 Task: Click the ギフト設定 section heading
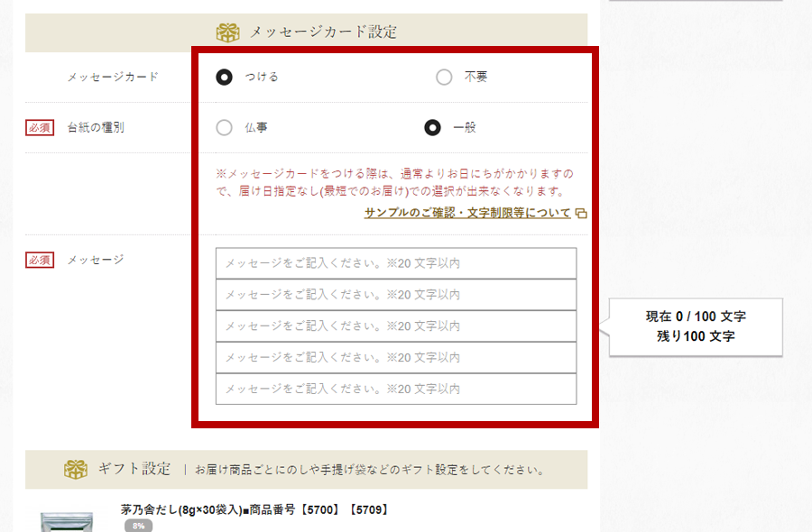(134, 469)
